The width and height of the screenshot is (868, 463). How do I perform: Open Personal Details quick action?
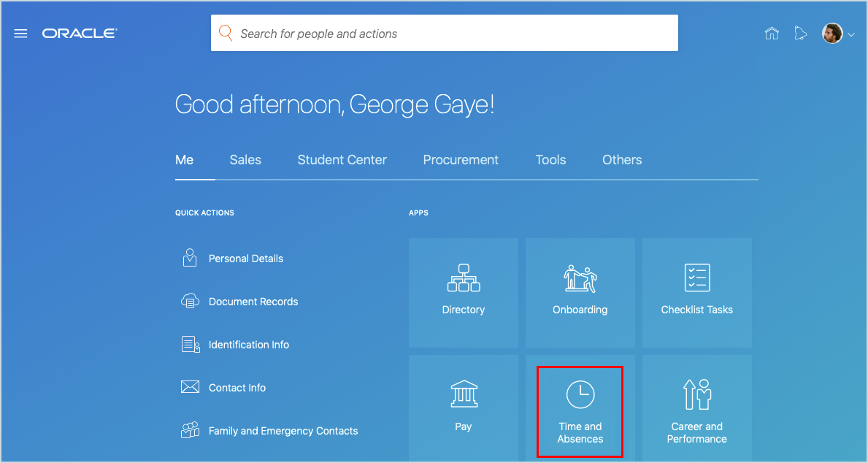(245, 259)
